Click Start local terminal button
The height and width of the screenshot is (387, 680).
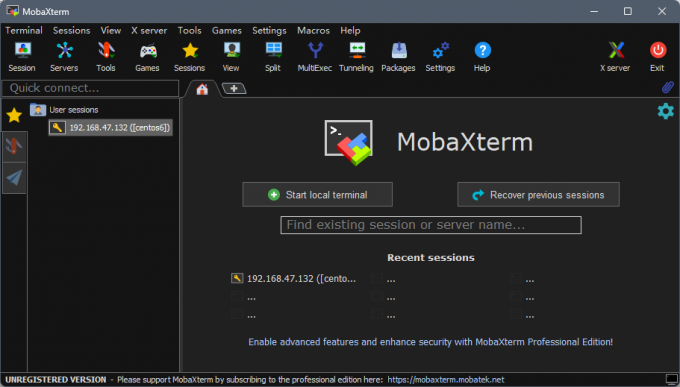(x=317, y=194)
